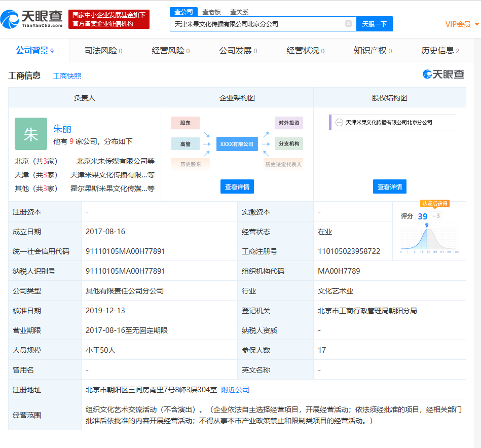Image resolution: width=481 pixels, height=448 pixels.
Task: Switch to the 查老板 search tab
Action: [211, 12]
